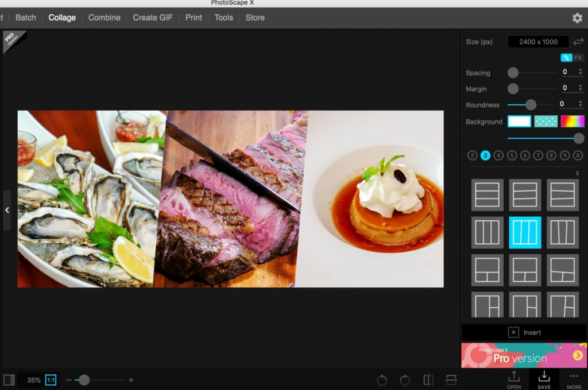Switch units to PX

pyautogui.click(x=578, y=58)
